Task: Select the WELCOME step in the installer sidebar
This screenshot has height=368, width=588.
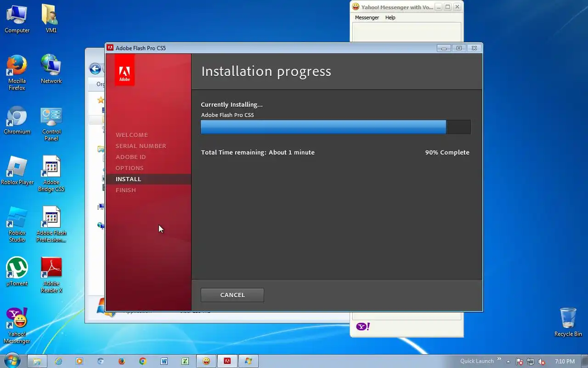Action: click(x=132, y=135)
